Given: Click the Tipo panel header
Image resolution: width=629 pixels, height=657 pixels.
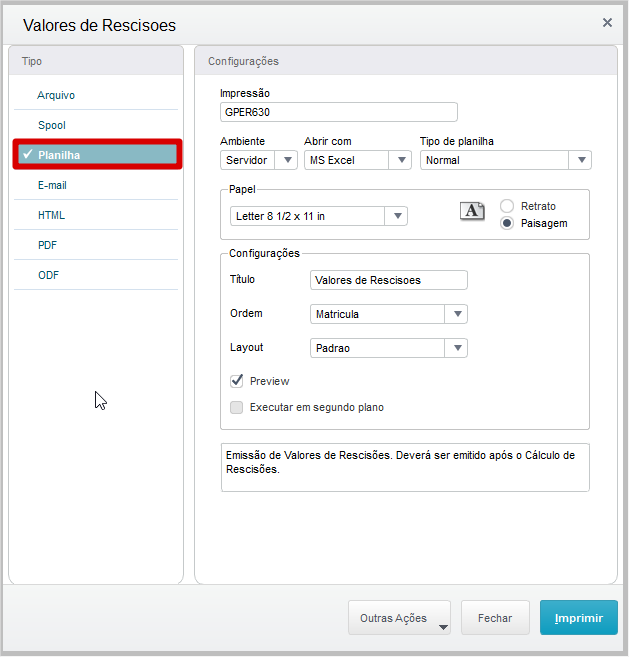Looking at the screenshot, I should tap(96, 61).
